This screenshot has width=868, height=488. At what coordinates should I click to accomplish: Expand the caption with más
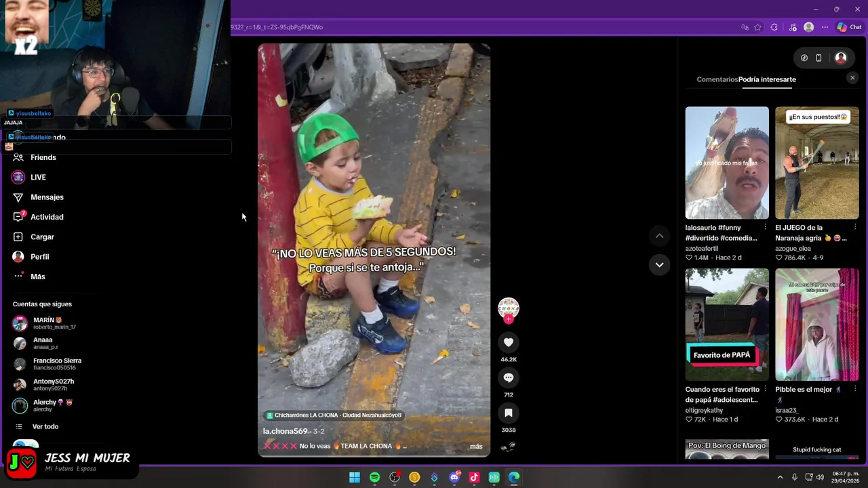click(x=476, y=447)
